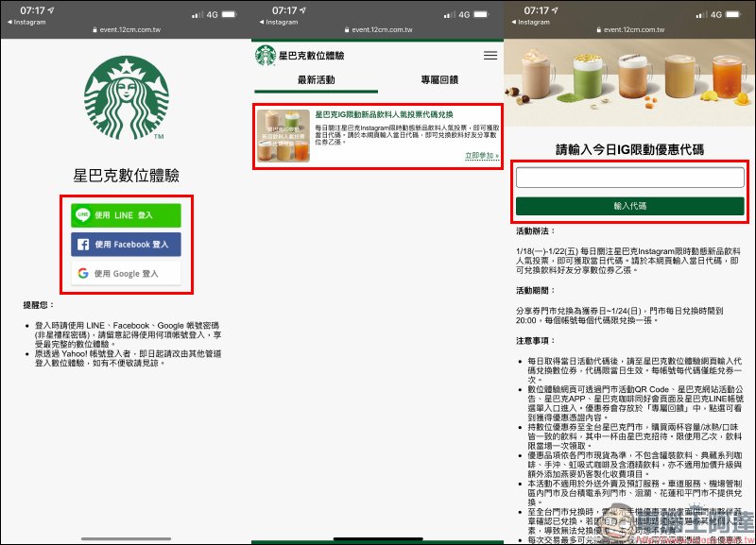This screenshot has width=756, height=545.
Task: Tap the drinks banner image
Action: pyautogui.click(x=629, y=83)
